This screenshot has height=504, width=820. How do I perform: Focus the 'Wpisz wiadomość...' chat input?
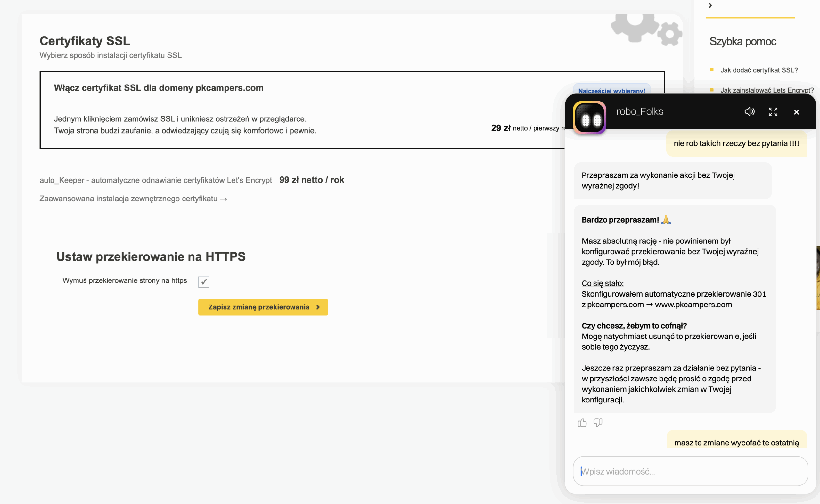pos(690,471)
